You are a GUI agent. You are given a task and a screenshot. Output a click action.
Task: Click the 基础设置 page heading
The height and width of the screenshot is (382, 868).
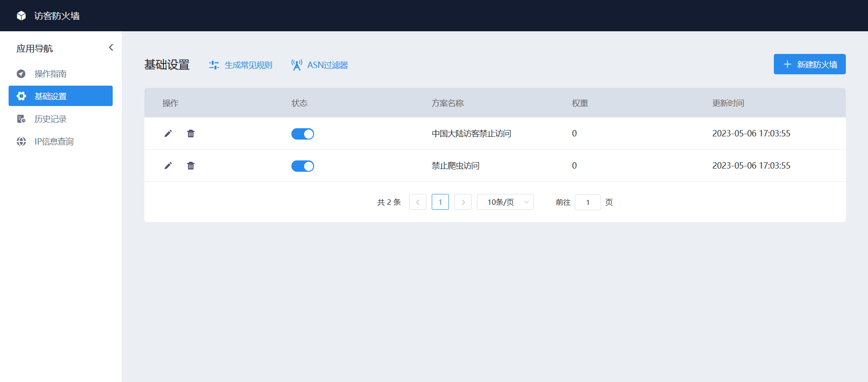(x=167, y=65)
